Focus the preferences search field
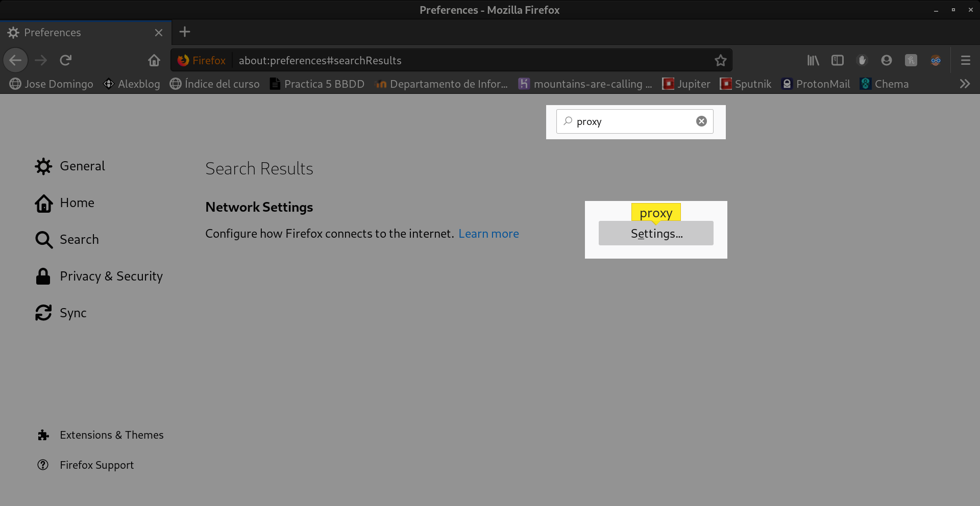Screen dimensions: 980x506 pos(633,121)
